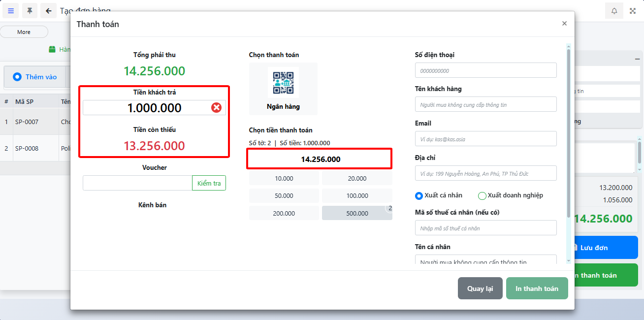Select the Xuất cá nhân radio option
The width and height of the screenshot is (644, 320).
[x=419, y=195]
